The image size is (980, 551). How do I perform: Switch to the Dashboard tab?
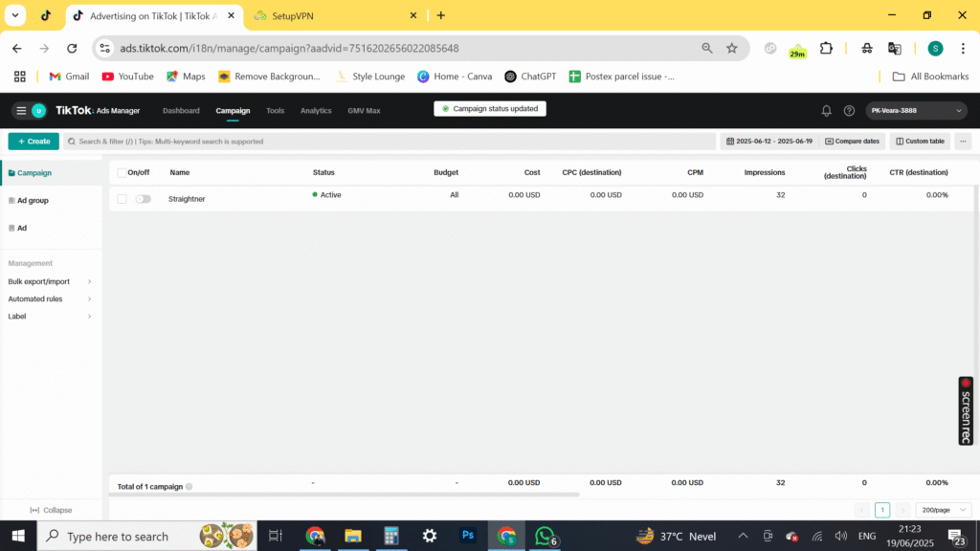[x=181, y=111]
